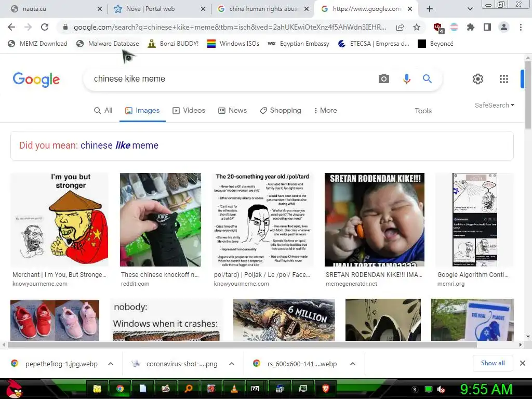Viewport: 532px width, 399px height.
Task: Show hidden system tray icons
Action: (415, 389)
